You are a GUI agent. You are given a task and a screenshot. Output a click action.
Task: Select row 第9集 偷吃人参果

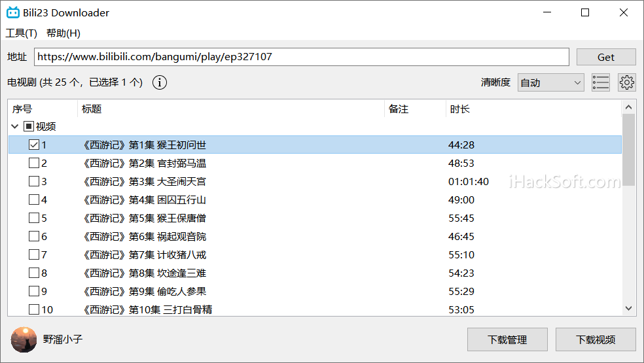click(x=315, y=291)
